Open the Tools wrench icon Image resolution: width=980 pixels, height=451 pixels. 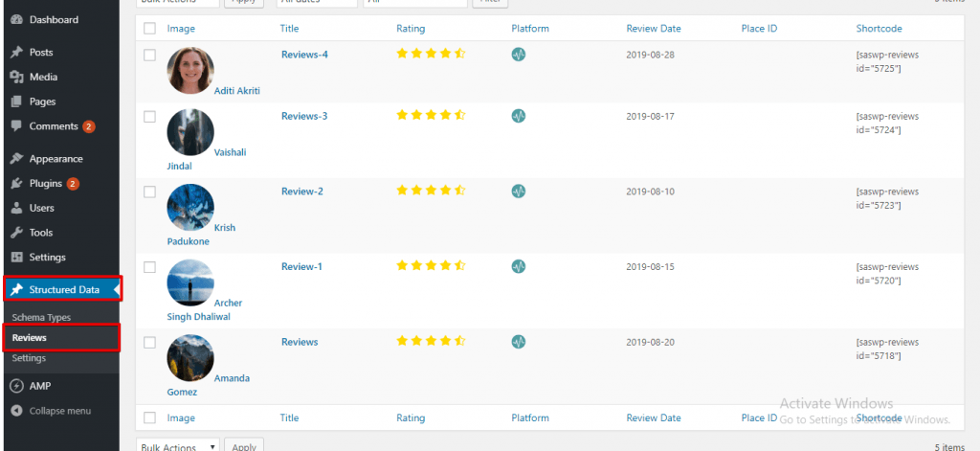tap(17, 232)
